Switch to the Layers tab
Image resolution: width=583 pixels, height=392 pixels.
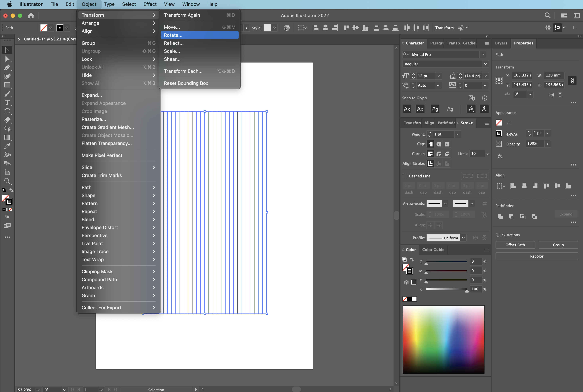[x=501, y=43]
